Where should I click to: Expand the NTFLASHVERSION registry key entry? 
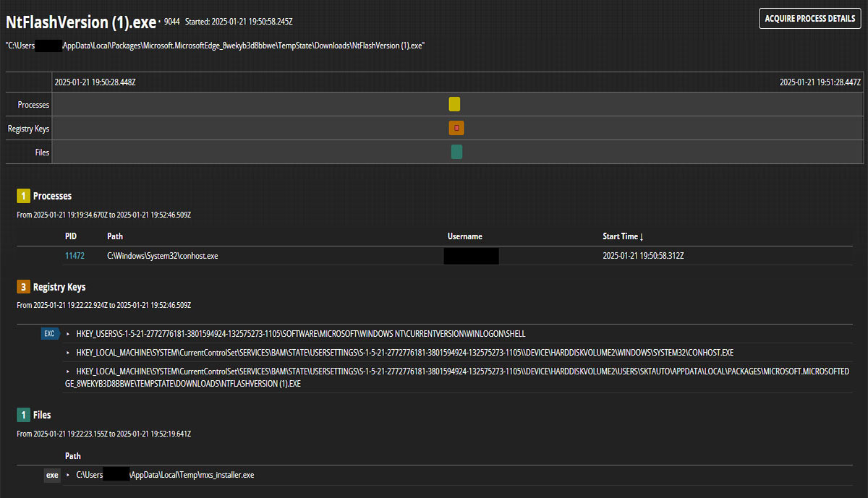[x=68, y=372]
